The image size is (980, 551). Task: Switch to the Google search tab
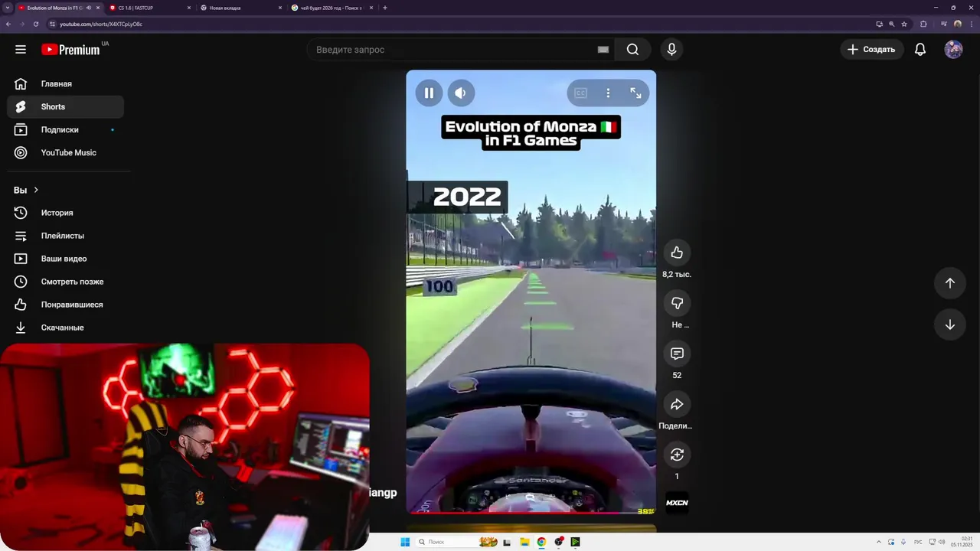tap(332, 8)
